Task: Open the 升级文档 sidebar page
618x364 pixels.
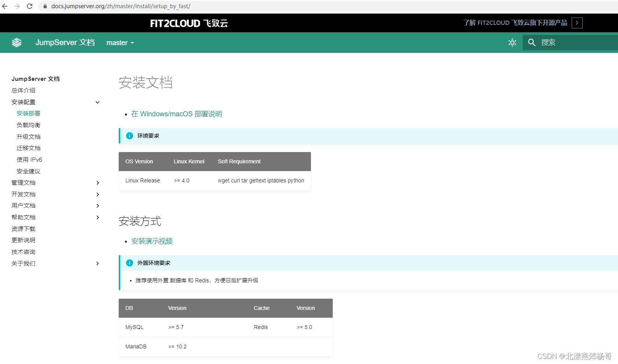Action: [28, 137]
